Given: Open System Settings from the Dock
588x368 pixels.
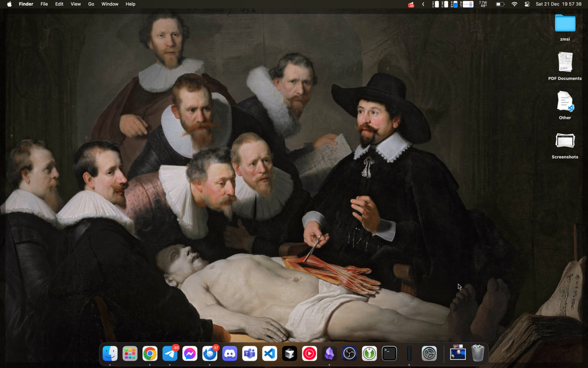Looking at the screenshot, I should point(429,354).
